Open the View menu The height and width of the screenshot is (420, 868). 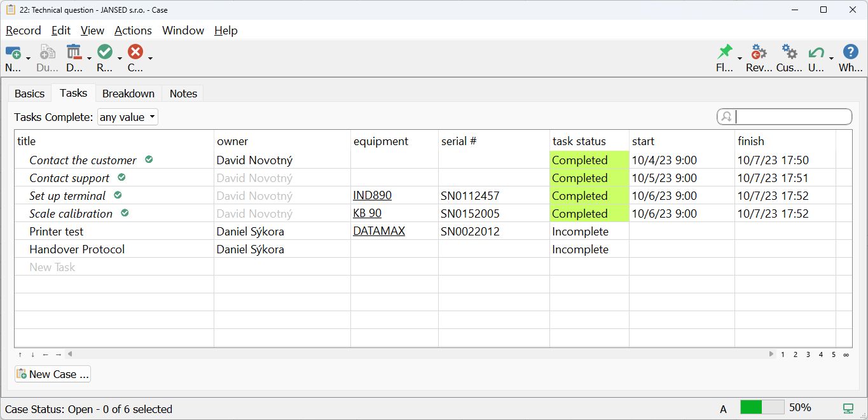pyautogui.click(x=92, y=31)
